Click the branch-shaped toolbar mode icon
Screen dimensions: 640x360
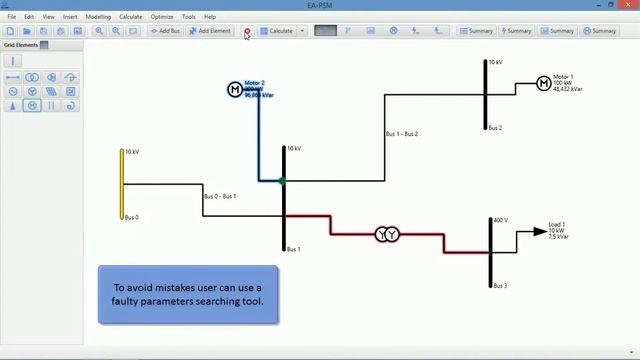coord(348,31)
